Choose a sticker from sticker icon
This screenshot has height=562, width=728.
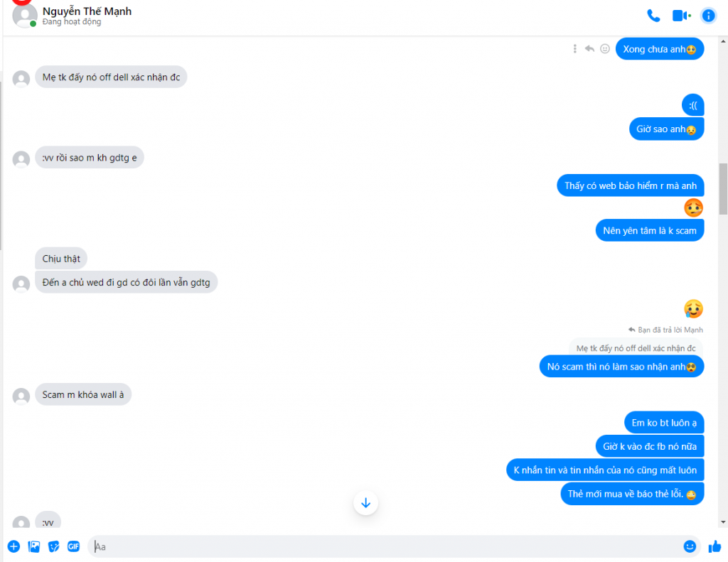[54, 546]
